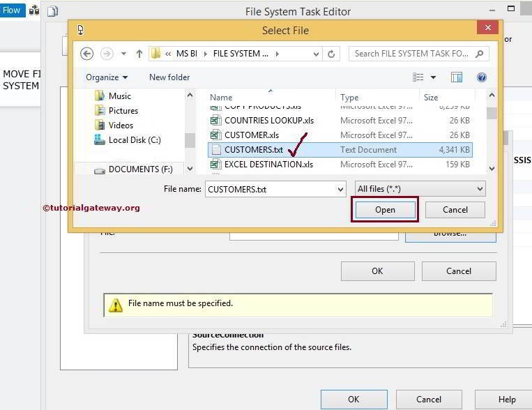Click the Excel icon of EXCEL DESTINATION.xls
Viewport: 532px width, 410px height.
tap(215, 165)
